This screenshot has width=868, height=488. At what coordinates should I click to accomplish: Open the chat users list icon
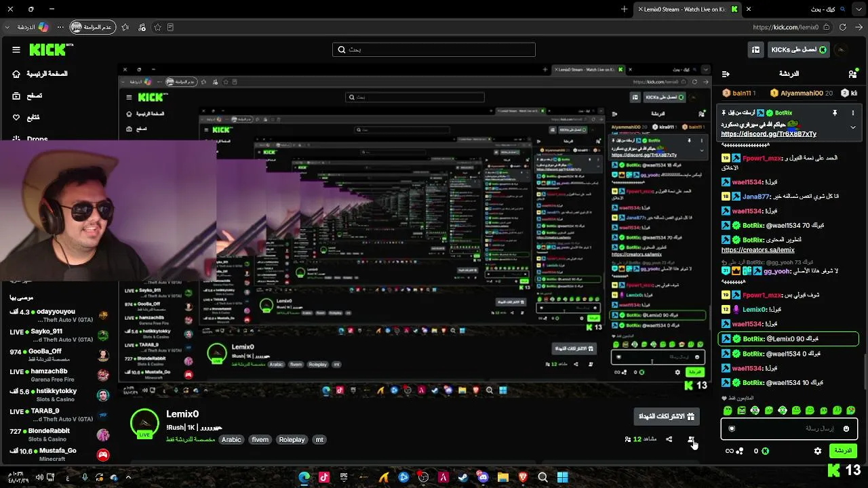852,74
